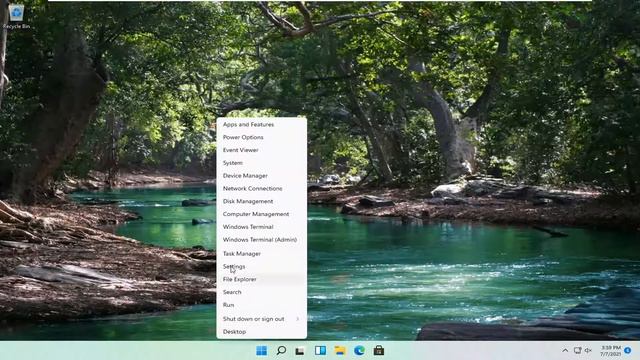Select System in the menu
Image resolution: width=640 pixels, height=360 pixels.
click(x=262, y=163)
